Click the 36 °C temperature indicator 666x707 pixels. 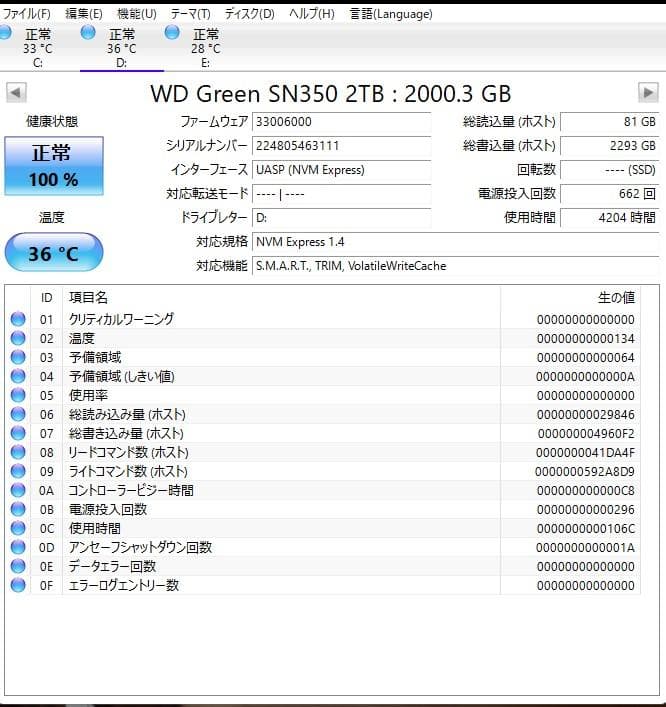(x=54, y=252)
